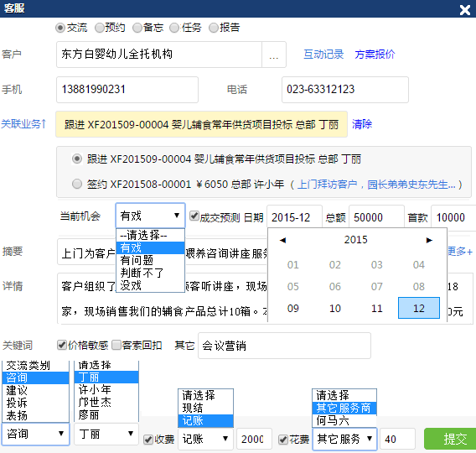The width and height of the screenshot is (476, 453).
Task: Open the 上门拜访客户 note link
Action: coord(376,184)
